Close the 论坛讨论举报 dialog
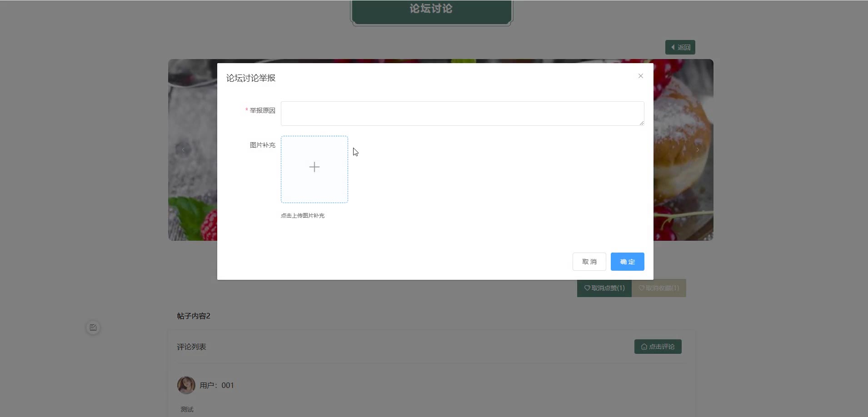This screenshot has height=417, width=868. (x=640, y=76)
